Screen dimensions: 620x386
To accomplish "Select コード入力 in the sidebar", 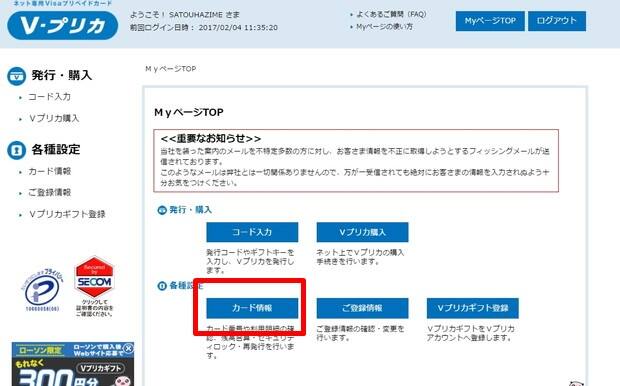I will 49,97.
